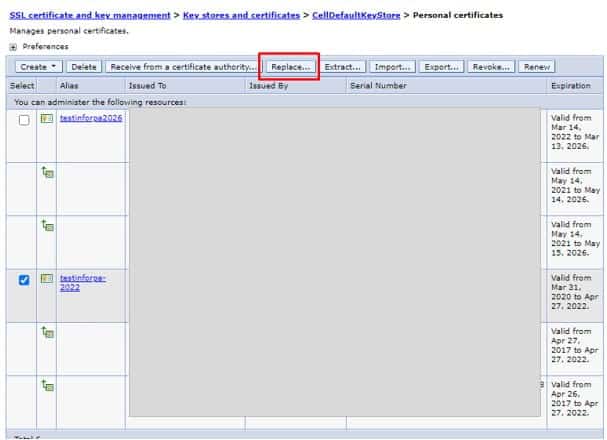The height and width of the screenshot is (440, 607).
Task: Open CellDefaultKeyStore breadcrumb link
Action: (x=356, y=15)
